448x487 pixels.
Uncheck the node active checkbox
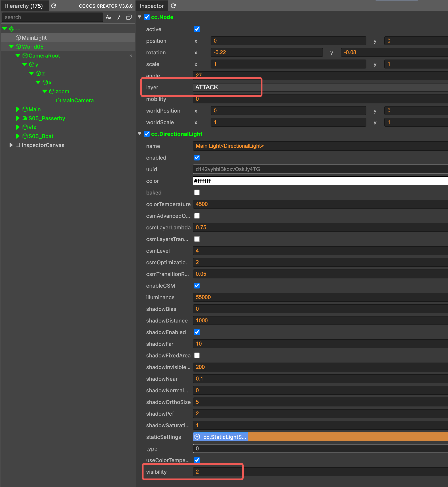(197, 29)
